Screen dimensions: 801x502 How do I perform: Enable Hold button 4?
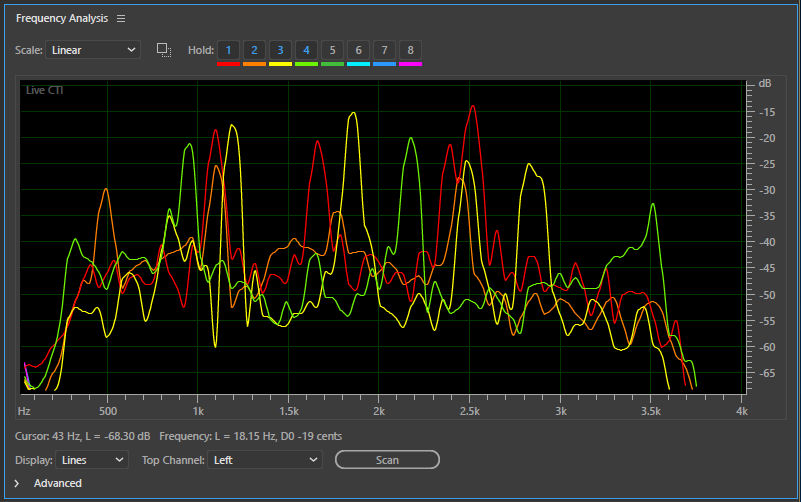pyautogui.click(x=306, y=50)
